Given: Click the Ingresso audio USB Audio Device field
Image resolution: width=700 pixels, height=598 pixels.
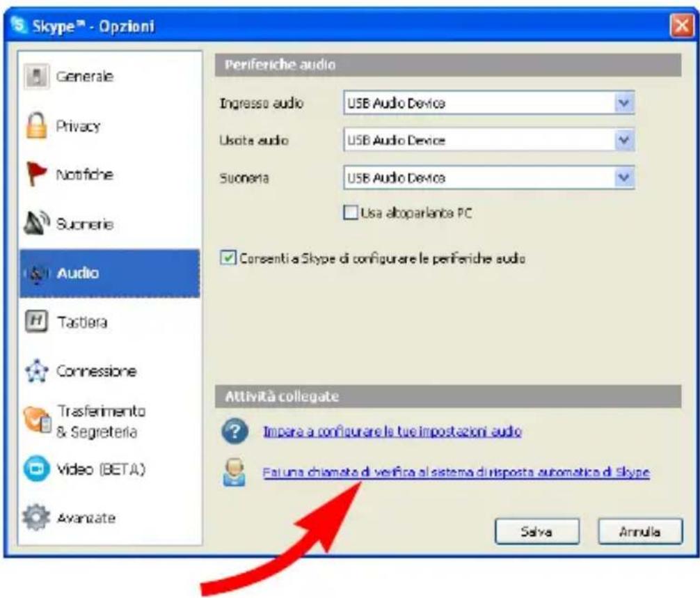Looking at the screenshot, I should pyautogui.click(x=489, y=103).
